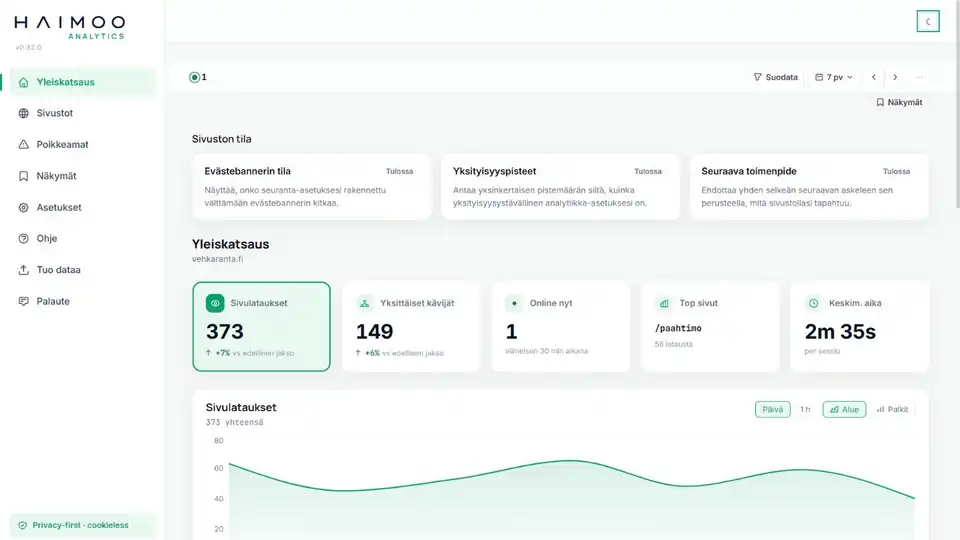Toggle dark mode moon button

(x=928, y=21)
